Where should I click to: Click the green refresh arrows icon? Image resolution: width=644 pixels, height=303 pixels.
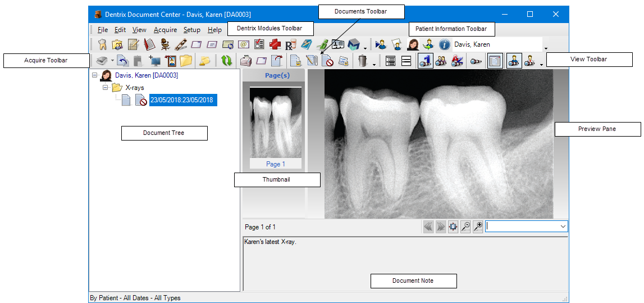(x=226, y=61)
